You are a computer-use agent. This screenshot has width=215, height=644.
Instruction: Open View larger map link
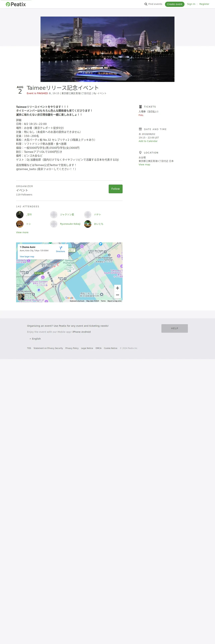click(27, 256)
